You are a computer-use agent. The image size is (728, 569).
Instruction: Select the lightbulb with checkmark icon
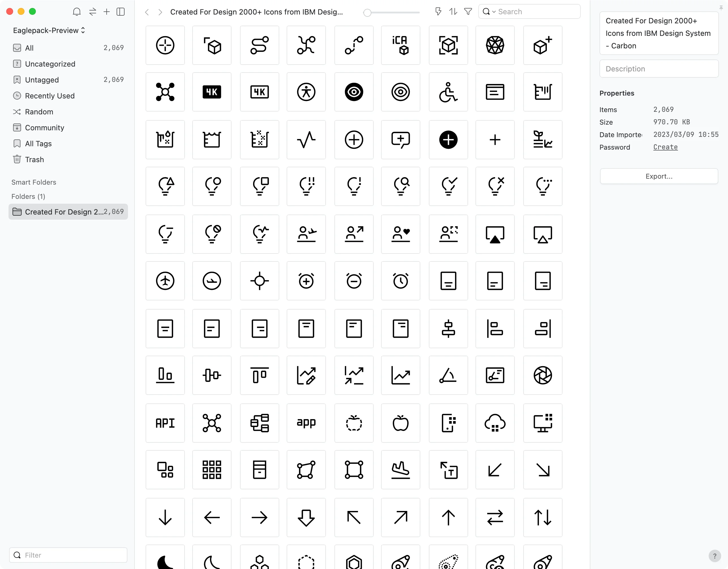click(448, 186)
